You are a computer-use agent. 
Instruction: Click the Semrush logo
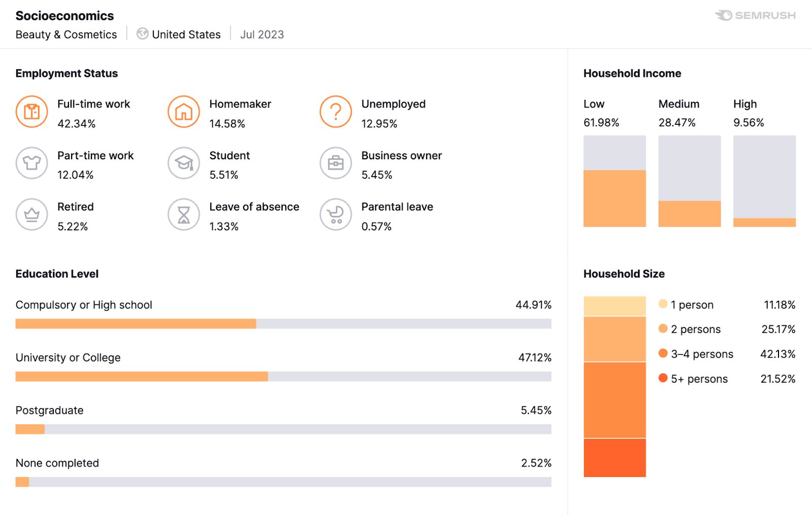(x=756, y=15)
